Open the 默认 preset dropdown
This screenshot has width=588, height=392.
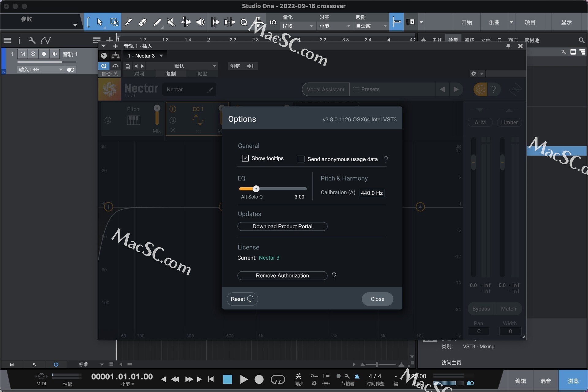[183, 66]
